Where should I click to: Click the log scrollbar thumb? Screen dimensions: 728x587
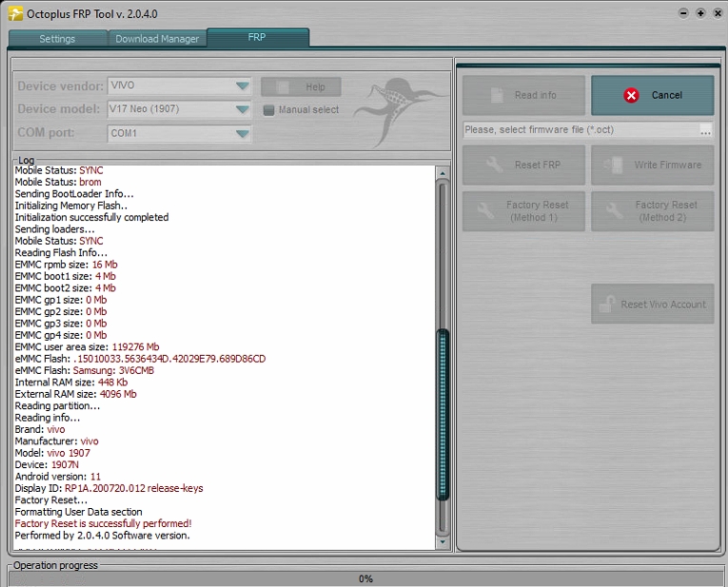coord(443,415)
